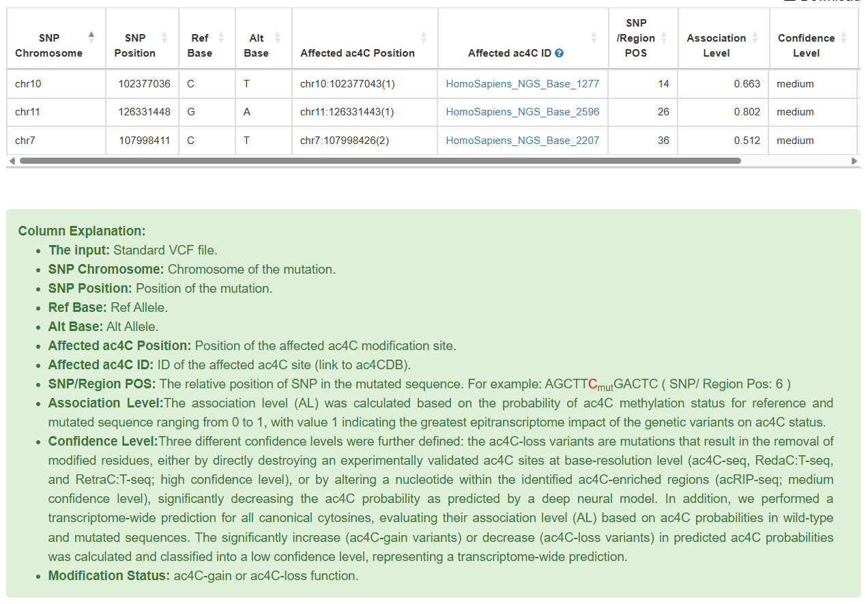Click sort arrows for Affected ac4C ID
The width and height of the screenshot is (868, 604).
click(594, 38)
